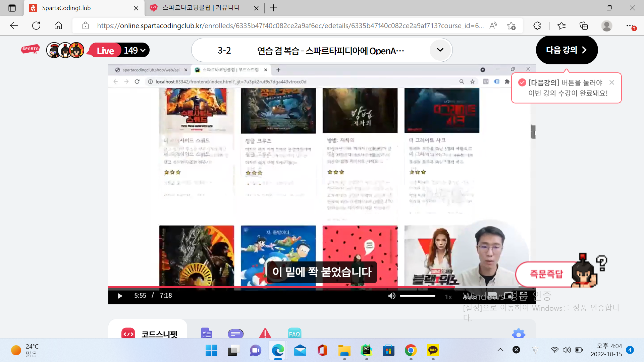This screenshot has width=644, height=362.
Task: Expand the lecture list dropdown chevron
Action: click(440, 50)
